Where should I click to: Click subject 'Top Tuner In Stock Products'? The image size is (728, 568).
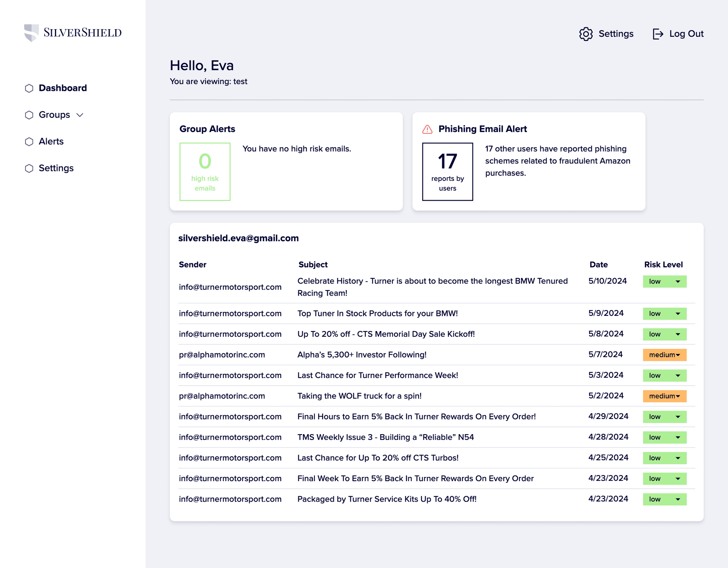click(378, 314)
